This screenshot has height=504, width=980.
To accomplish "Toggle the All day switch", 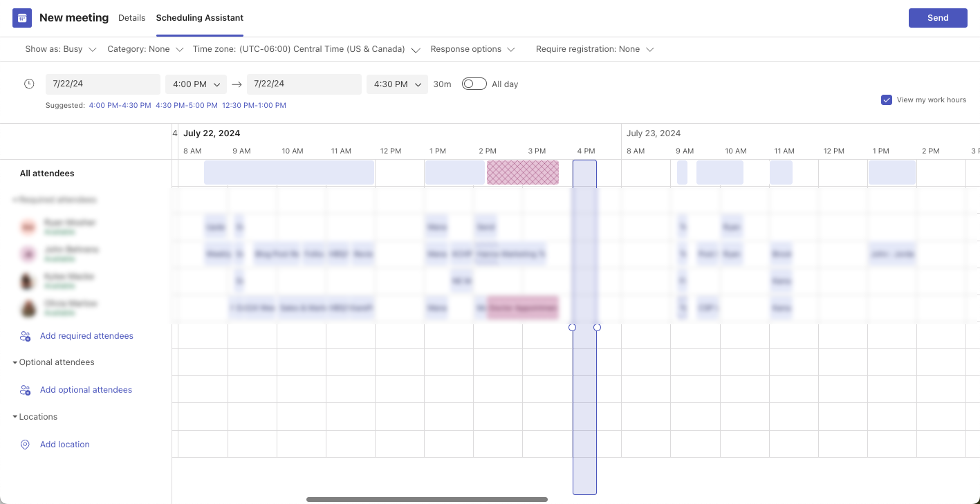I will click(x=474, y=83).
